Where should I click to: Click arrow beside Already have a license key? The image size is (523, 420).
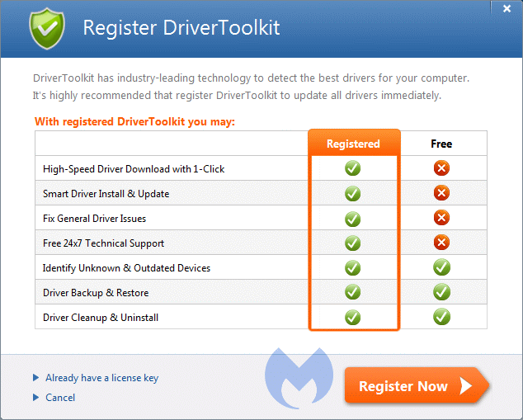click(x=35, y=378)
